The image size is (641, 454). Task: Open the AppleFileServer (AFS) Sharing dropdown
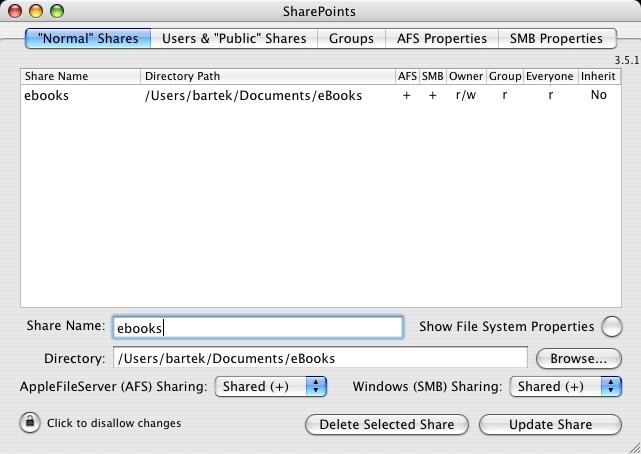click(x=271, y=386)
